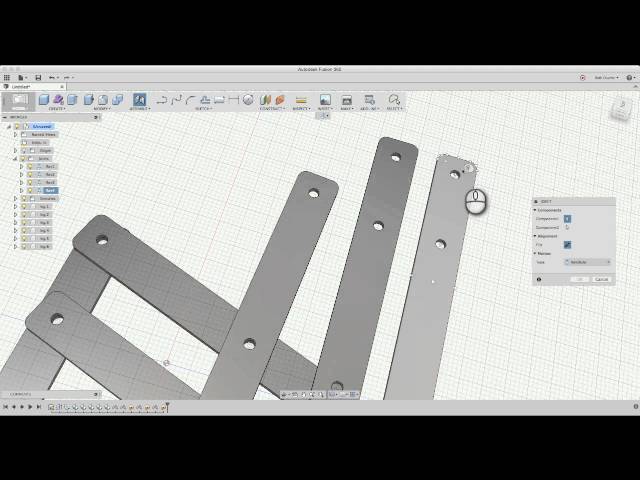This screenshot has width=640, height=480.
Task: Click the timeline play button
Action: (30, 407)
